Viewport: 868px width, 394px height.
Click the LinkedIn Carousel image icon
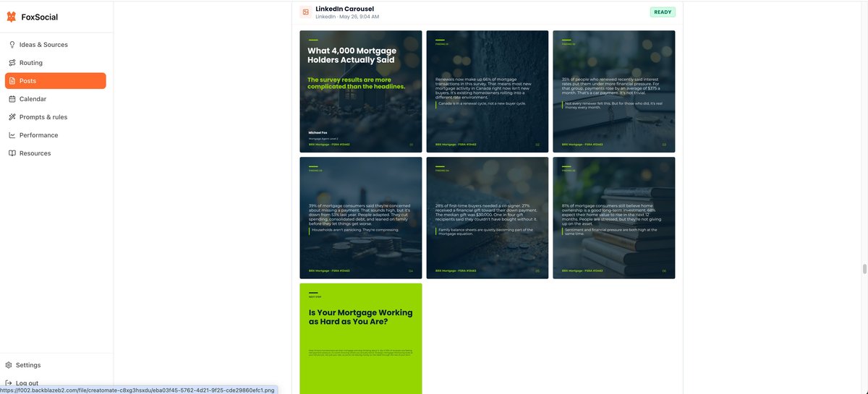[x=306, y=12]
